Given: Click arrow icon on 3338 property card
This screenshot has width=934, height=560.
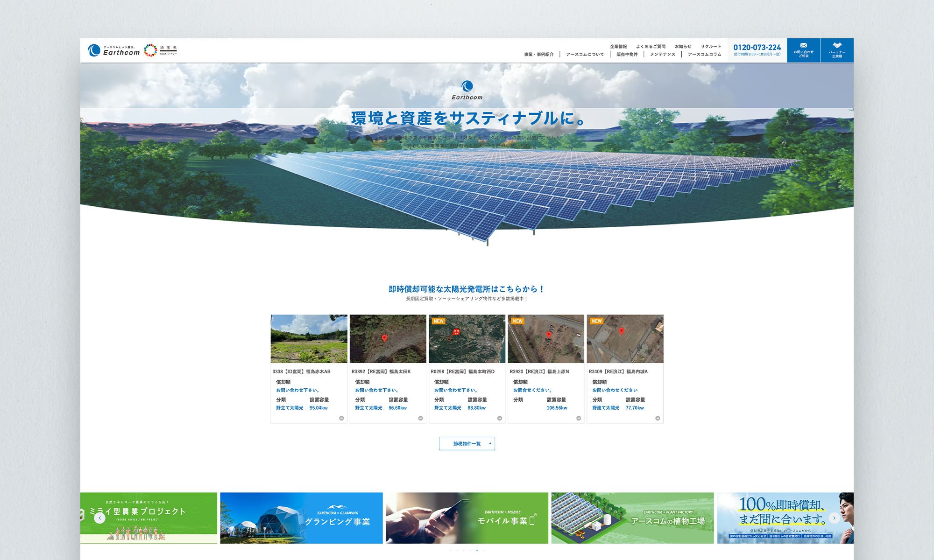Looking at the screenshot, I should [341, 418].
